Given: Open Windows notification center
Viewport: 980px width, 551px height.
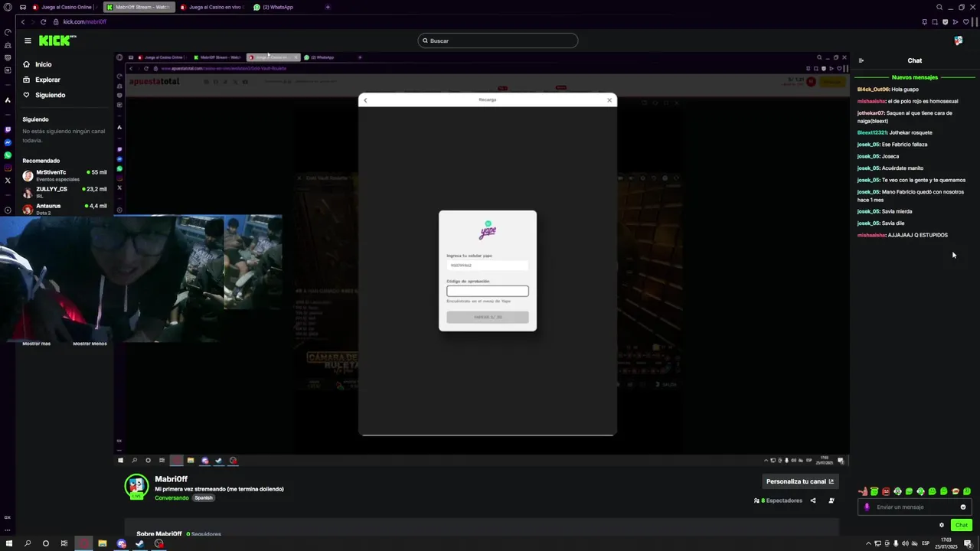Looking at the screenshot, I should [x=968, y=543].
